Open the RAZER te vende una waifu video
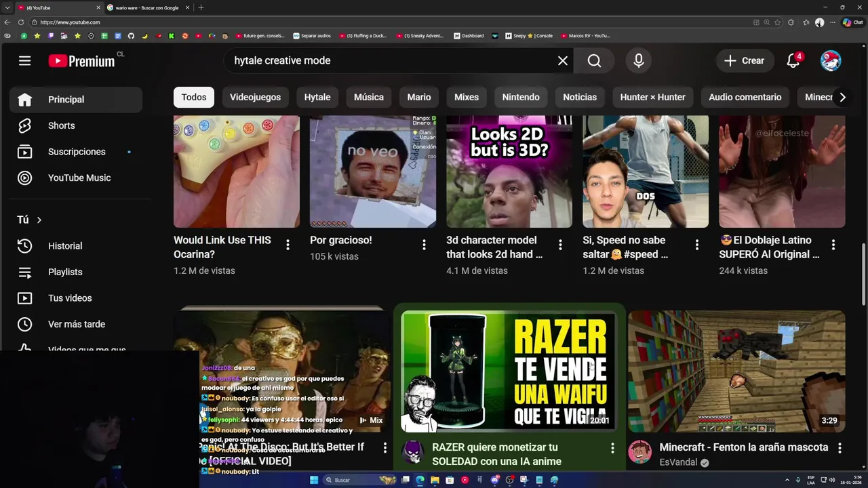 coord(509,371)
